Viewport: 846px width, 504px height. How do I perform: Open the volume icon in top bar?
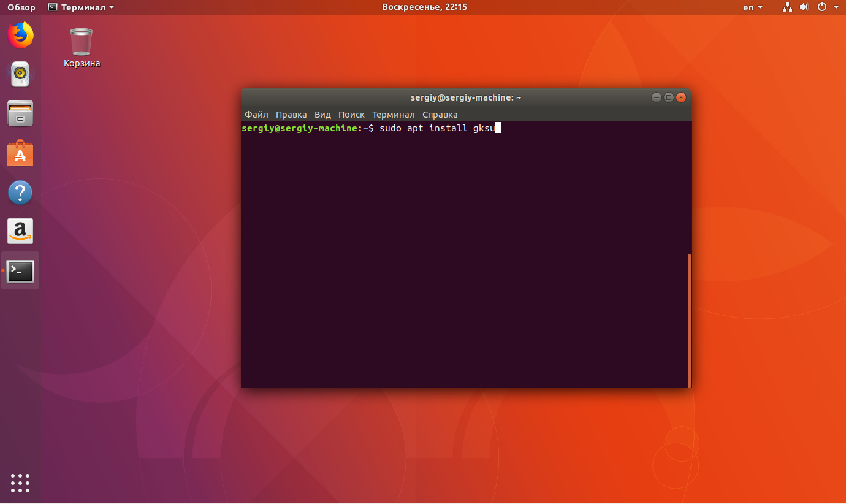click(804, 7)
